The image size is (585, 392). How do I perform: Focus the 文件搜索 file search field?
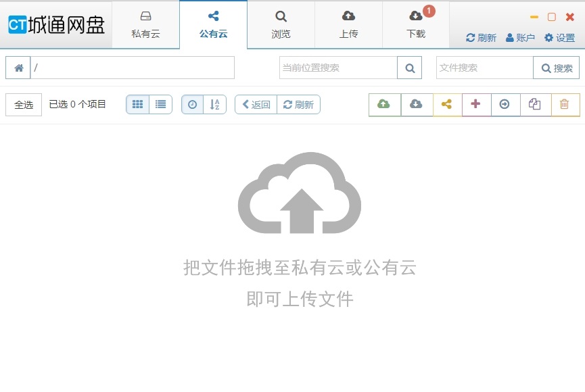click(x=485, y=68)
